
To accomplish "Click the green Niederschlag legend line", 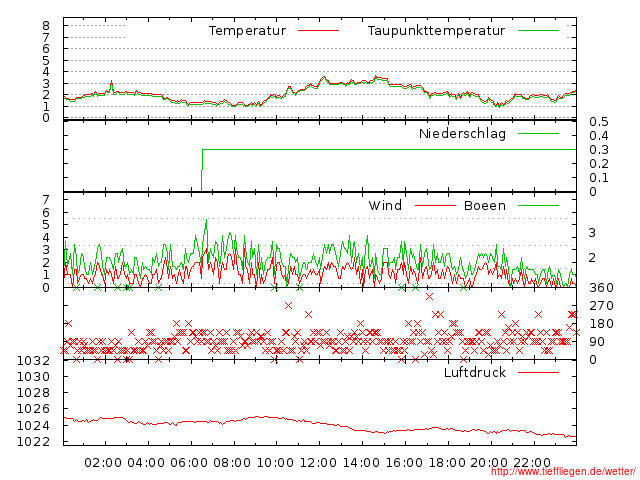I will point(538,133).
